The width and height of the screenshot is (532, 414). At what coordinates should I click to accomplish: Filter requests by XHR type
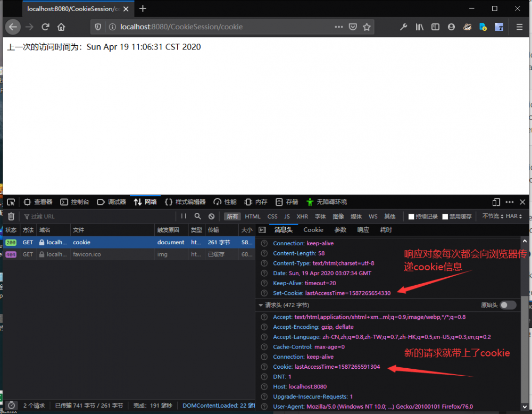(x=302, y=217)
